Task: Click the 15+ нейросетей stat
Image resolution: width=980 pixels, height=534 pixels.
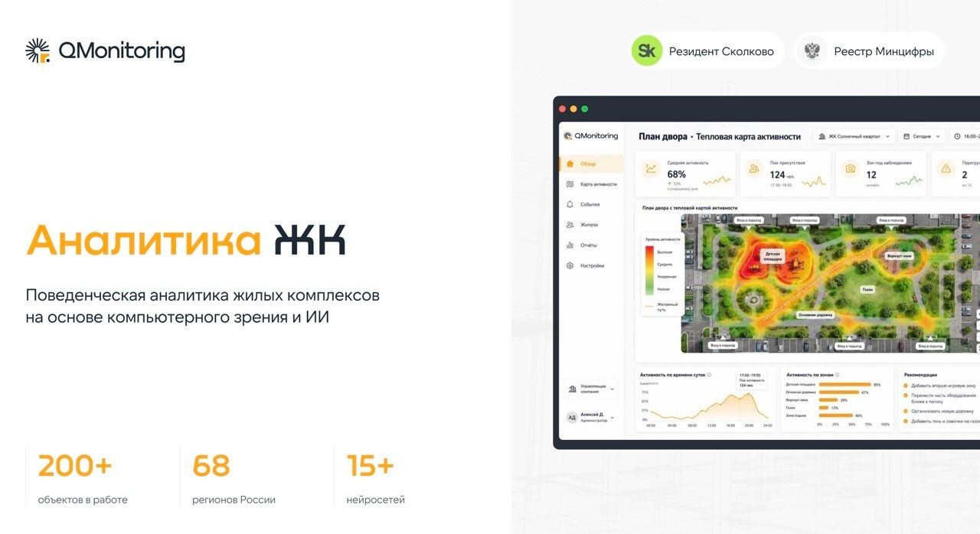Action: pyautogui.click(x=376, y=479)
